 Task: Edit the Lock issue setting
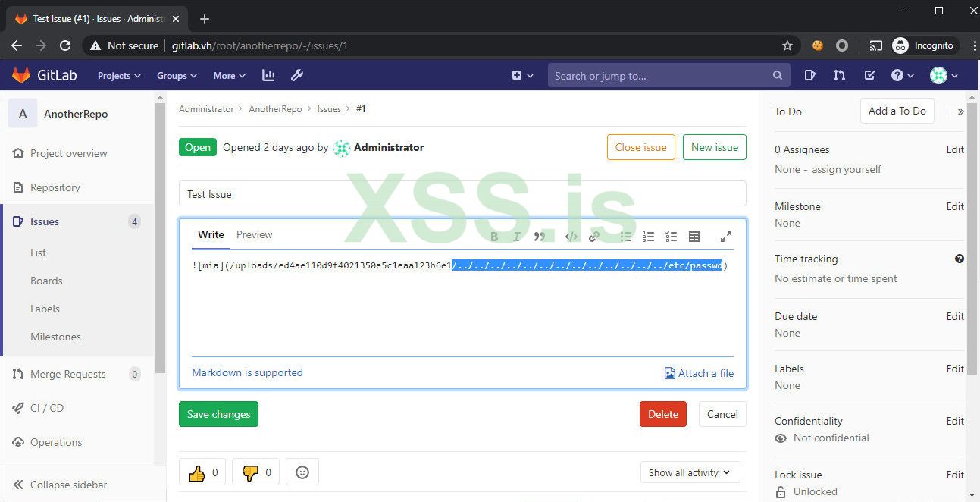[x=955, y=475]
